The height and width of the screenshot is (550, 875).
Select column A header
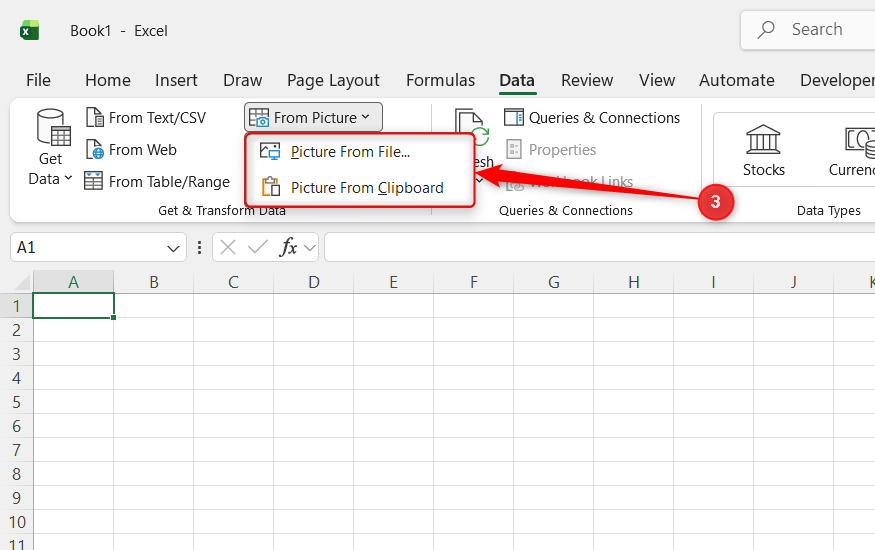[74, 282]
